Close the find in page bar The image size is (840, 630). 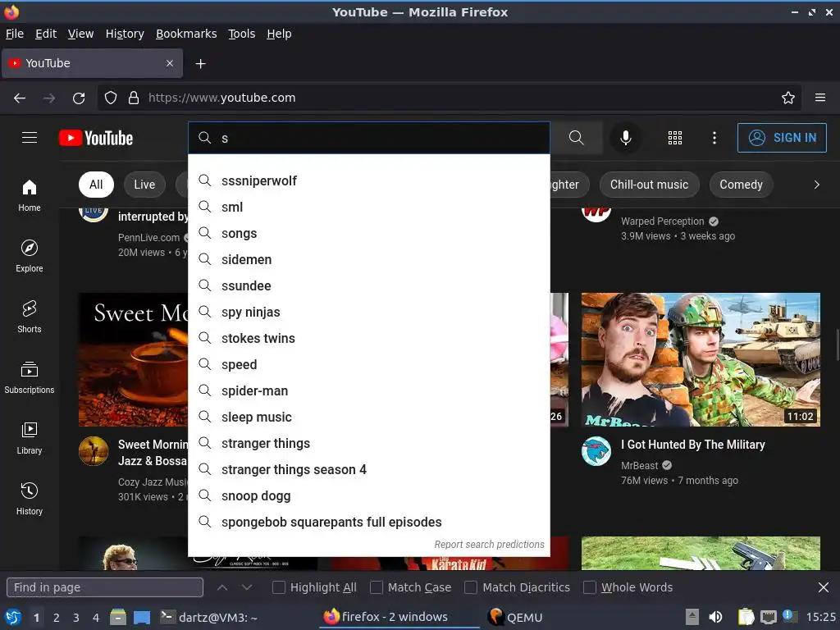(x=824, y=587)
